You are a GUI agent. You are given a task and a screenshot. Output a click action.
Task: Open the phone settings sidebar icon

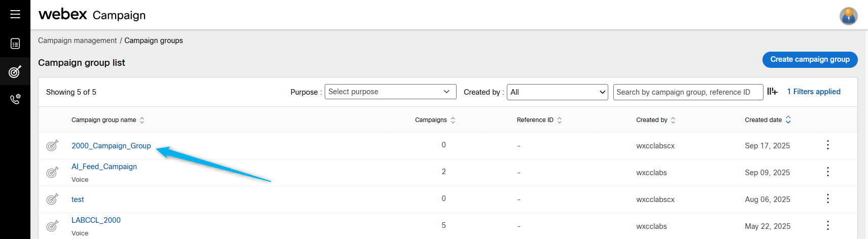pos(15,99)
